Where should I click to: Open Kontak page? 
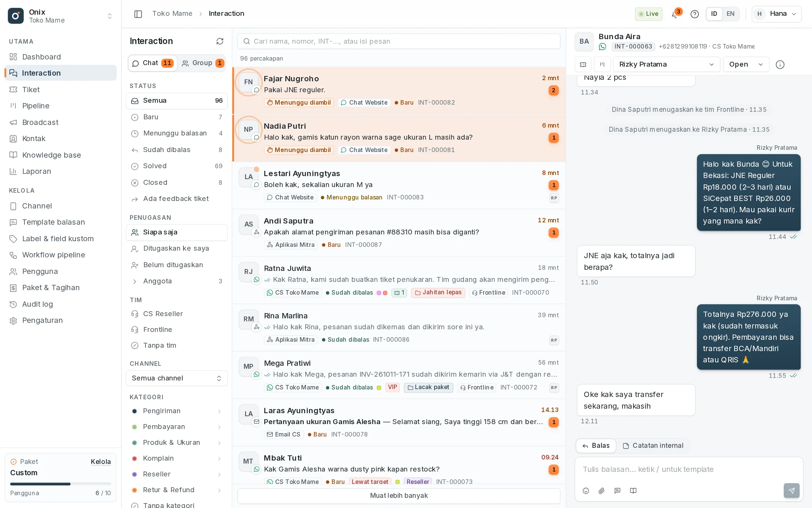coord(61,138)
